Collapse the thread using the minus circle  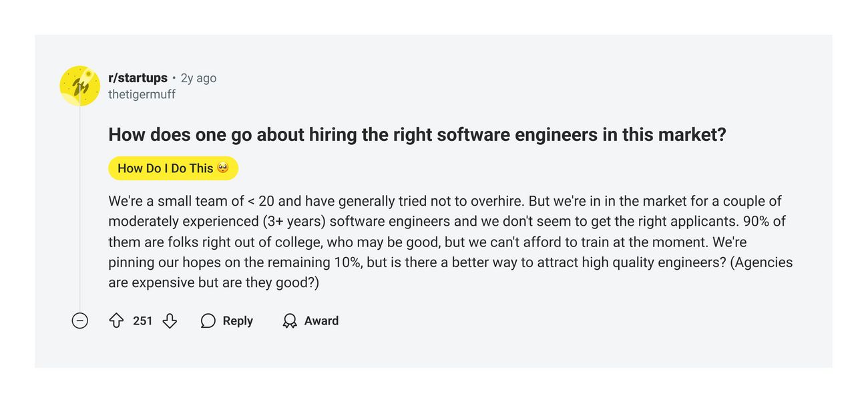point(79,321)
